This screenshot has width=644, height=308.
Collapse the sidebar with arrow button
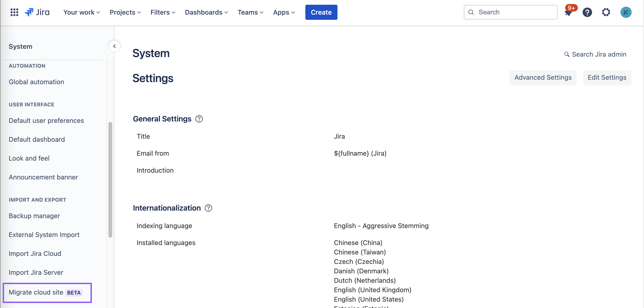point(115,46)
